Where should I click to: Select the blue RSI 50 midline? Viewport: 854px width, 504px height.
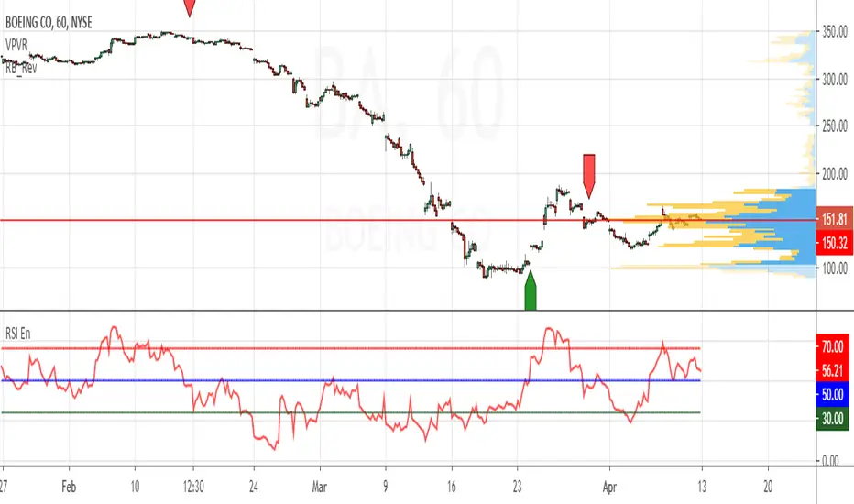351,380
